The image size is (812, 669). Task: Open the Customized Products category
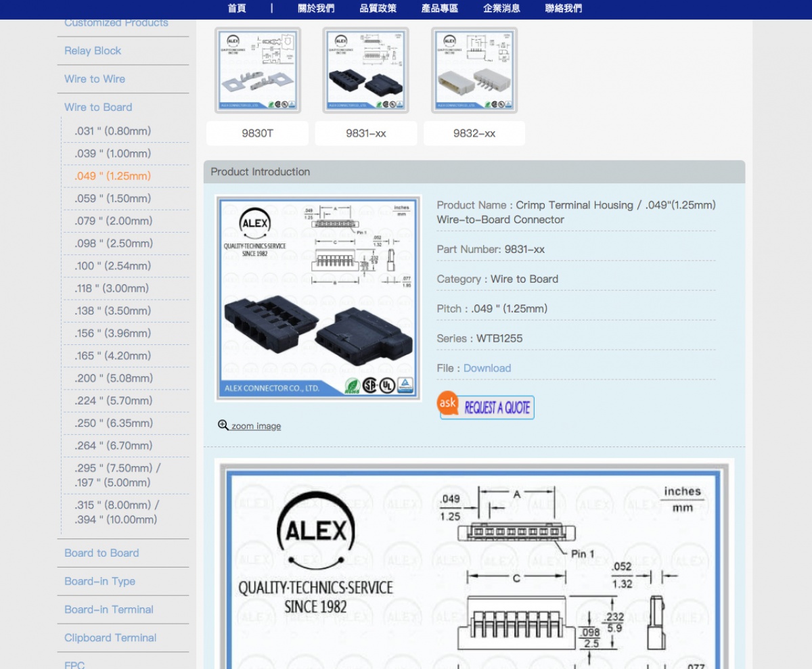click(x=116, y=23)
